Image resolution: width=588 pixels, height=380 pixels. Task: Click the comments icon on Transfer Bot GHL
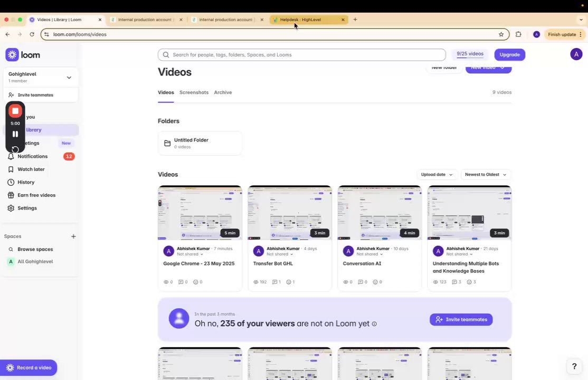tap(274, 282)
